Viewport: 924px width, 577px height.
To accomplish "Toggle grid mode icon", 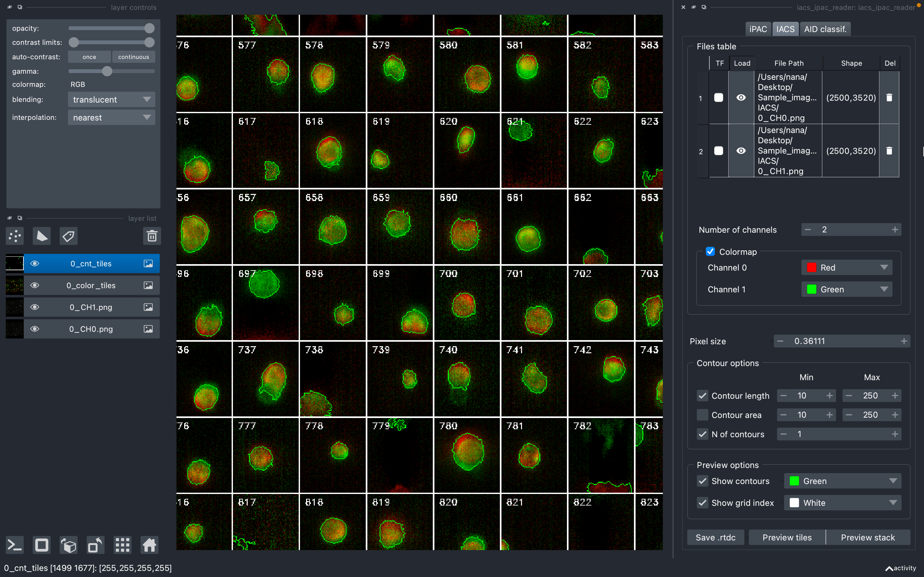I will (123, 545).
